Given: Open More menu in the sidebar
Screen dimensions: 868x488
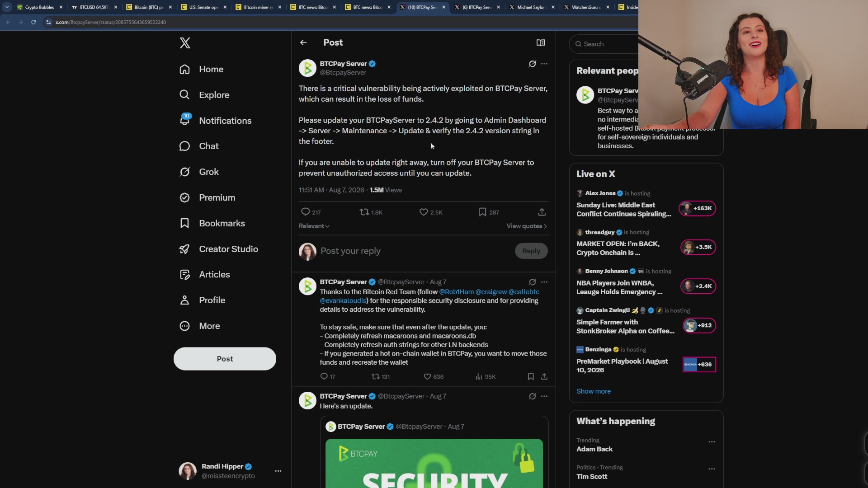Looking at the screenshot, I should [199, 326].
